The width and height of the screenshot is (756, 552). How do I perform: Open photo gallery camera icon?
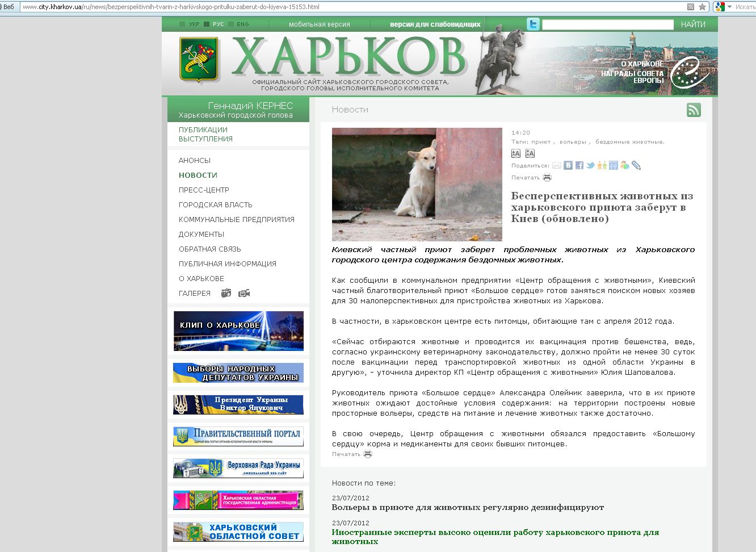pos(226,293)
